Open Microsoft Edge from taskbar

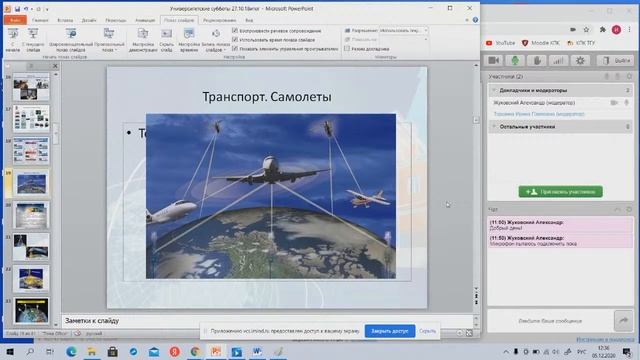click(x=71, y=351)
